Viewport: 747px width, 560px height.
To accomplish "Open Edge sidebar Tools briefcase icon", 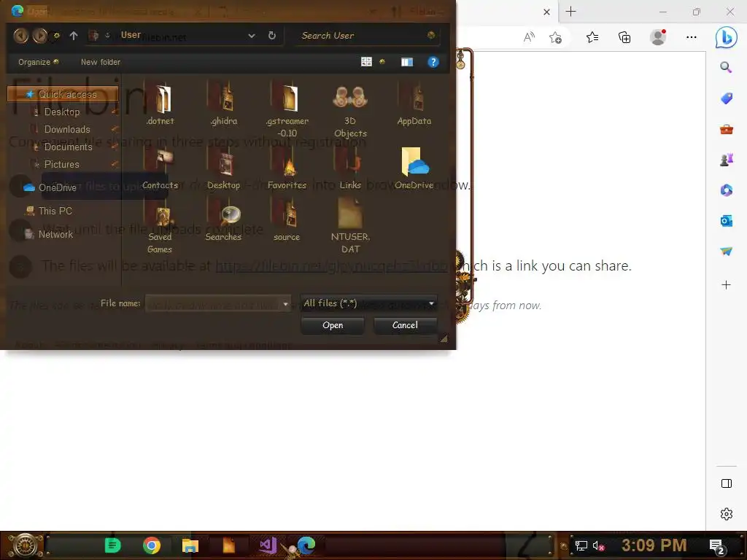I will (726, 129).
